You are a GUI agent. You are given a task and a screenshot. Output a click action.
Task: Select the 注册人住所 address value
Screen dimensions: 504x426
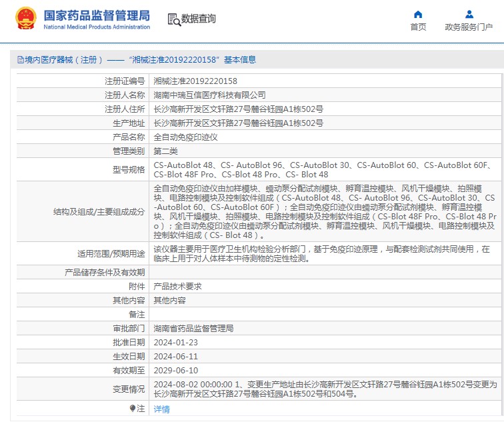239,109
